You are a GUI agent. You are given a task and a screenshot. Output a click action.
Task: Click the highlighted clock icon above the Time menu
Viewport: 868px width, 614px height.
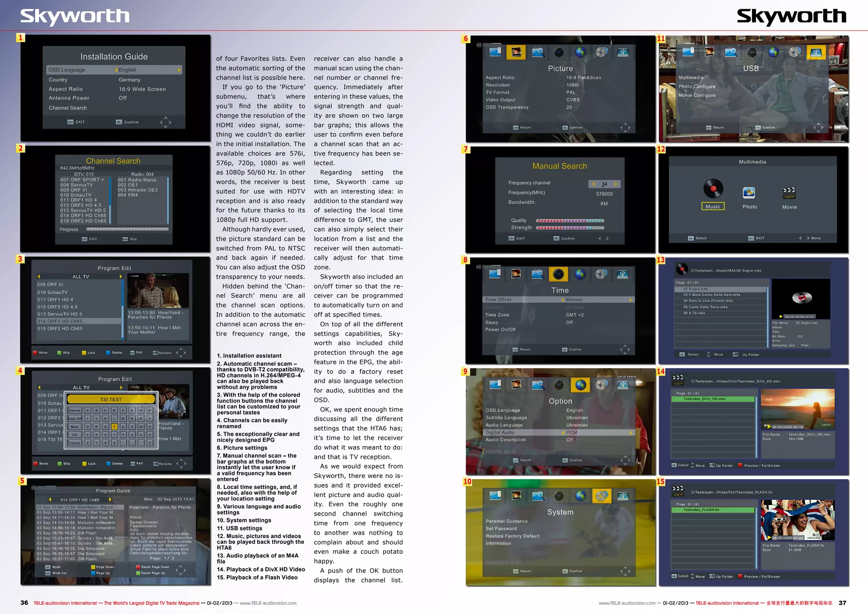(558, 274)
